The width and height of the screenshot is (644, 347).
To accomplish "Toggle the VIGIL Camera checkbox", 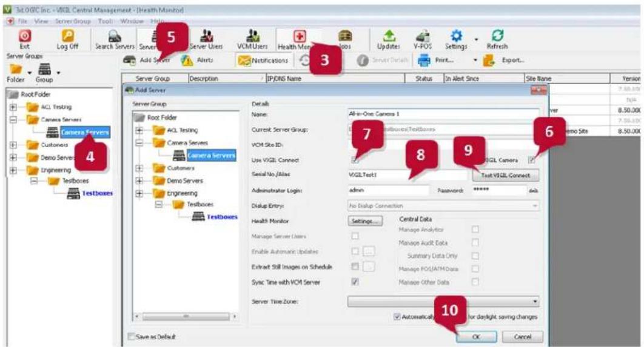I will [x=532, y=160].
